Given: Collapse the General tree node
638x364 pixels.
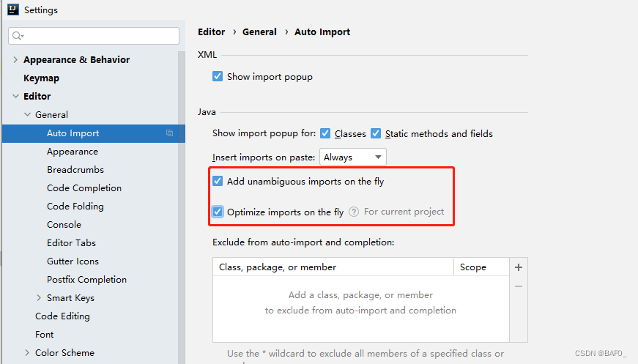Looking at the screenshot, I should pos(27,115).
